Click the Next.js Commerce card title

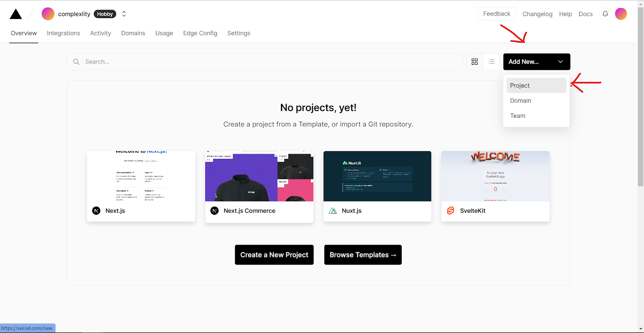[250, 211]
